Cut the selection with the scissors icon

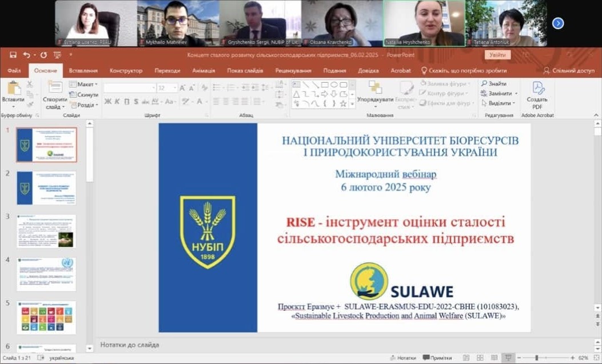pos(30,85)
